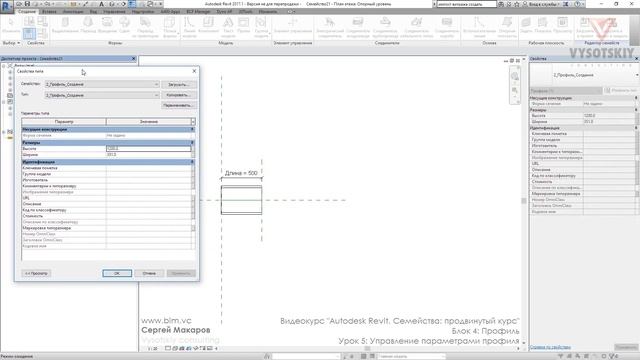
Task: Click the Load into Project tool
Action: 585,27
